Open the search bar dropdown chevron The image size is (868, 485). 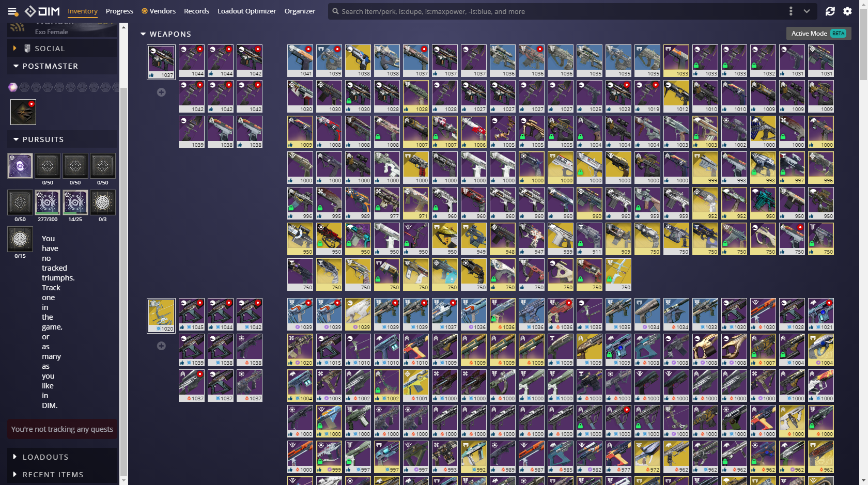click(807, 11)
